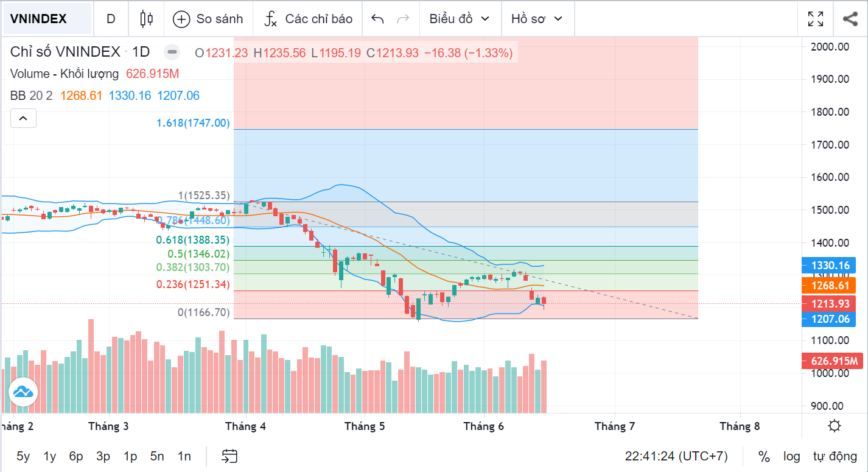Open Các chỉ báo indicators menu
Screen dimensions: 868x472
pos(308,19)
